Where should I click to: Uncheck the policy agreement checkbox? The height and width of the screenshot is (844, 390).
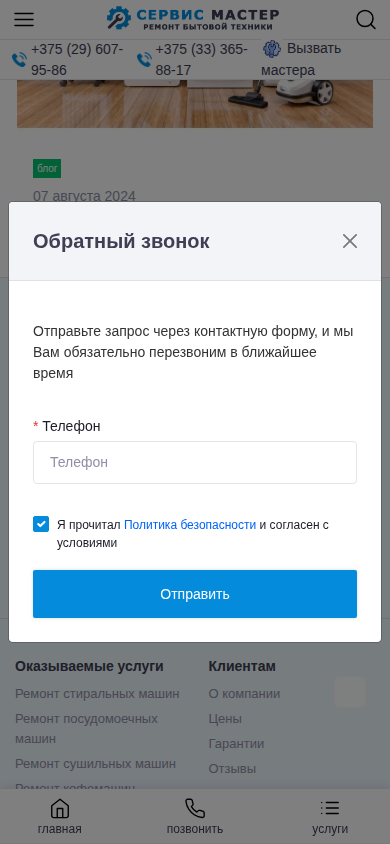click(x=41, y=524)
